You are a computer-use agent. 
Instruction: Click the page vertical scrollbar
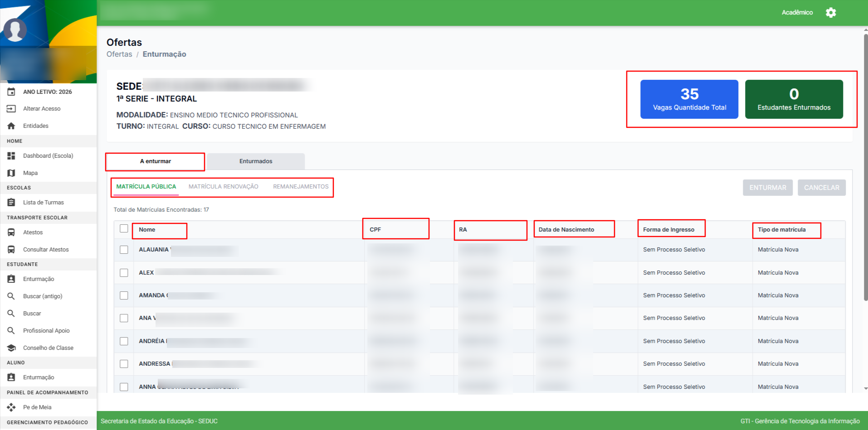[x=865, y=168]
